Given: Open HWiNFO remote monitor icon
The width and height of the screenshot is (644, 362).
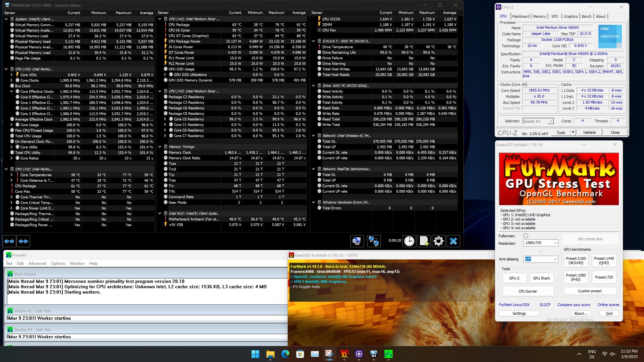Looking at the screenshot, I should tap(357, 241).
